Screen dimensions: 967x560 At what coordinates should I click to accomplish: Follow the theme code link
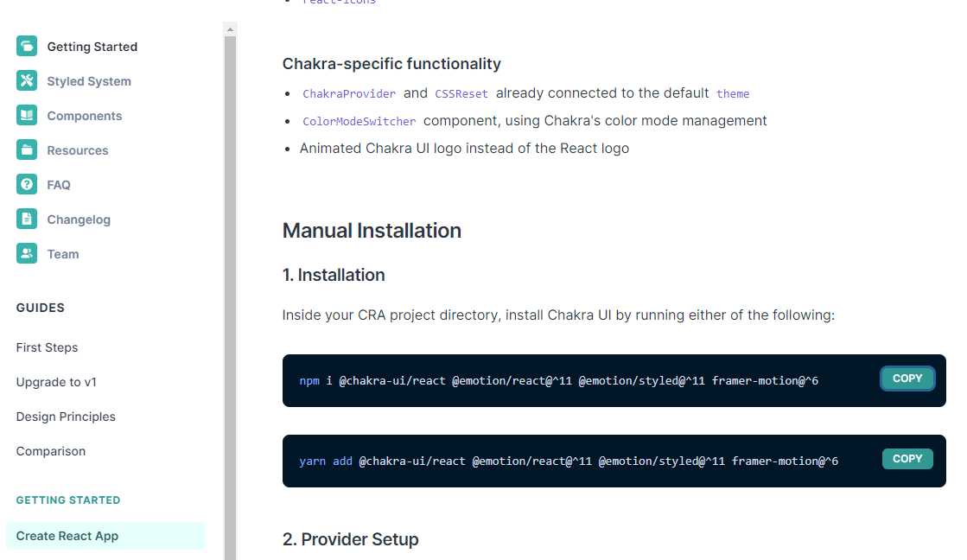[x=733, y=93]
